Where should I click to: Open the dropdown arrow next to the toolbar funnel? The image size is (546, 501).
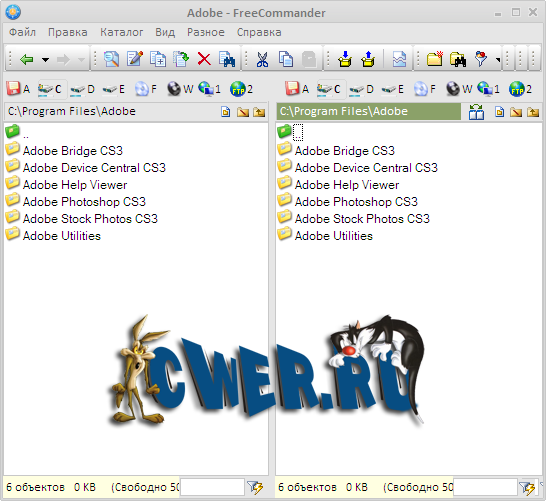[498, 60]
